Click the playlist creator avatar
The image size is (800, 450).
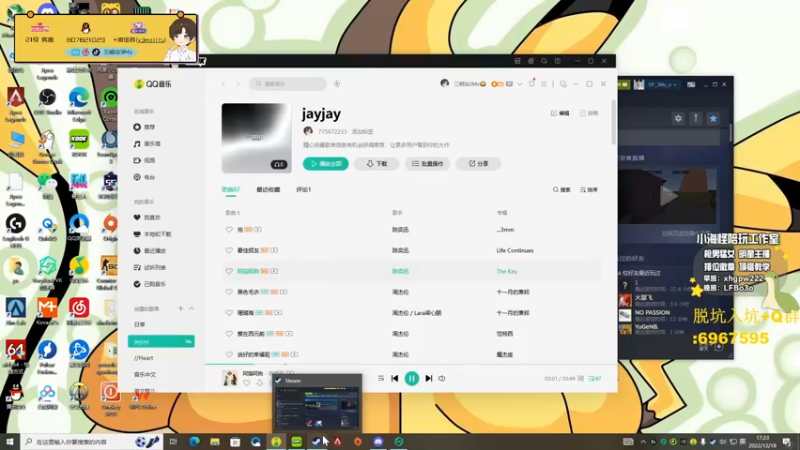pyautogui.click(x=308, y=131)
